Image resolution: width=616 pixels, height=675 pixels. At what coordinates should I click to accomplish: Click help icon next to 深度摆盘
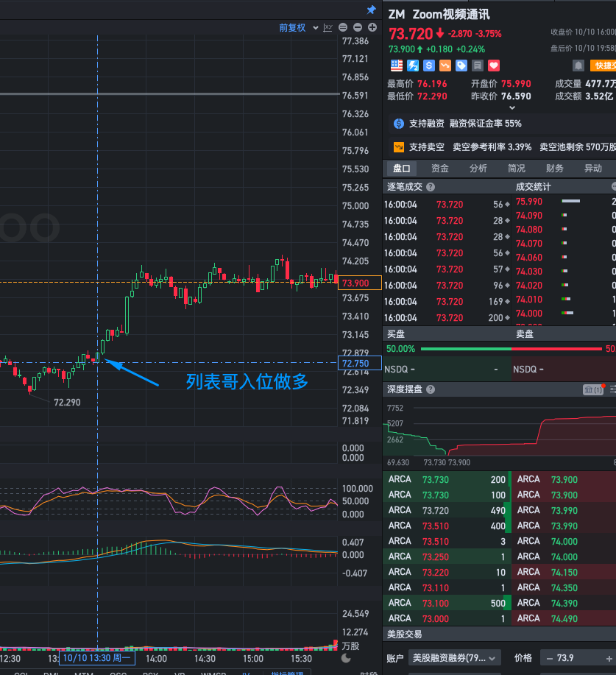pos(431,389)
